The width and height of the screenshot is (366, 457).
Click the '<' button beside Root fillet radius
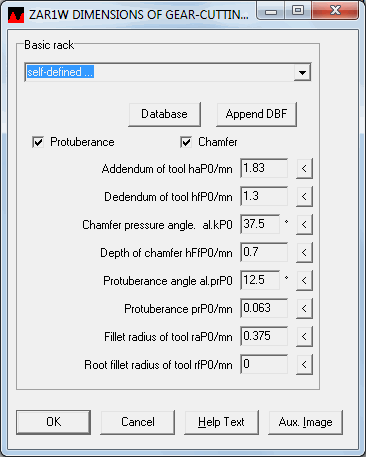point(304,365)
